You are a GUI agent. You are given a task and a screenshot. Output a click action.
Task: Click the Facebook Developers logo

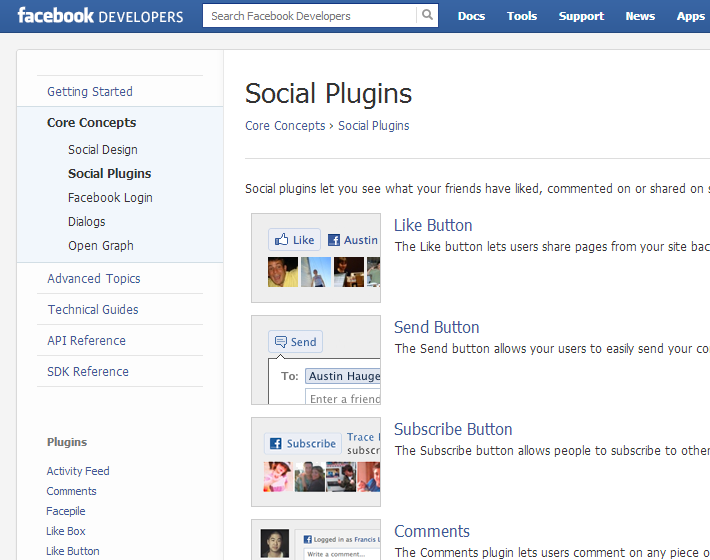pyautogui.click(x=101, y=16)
